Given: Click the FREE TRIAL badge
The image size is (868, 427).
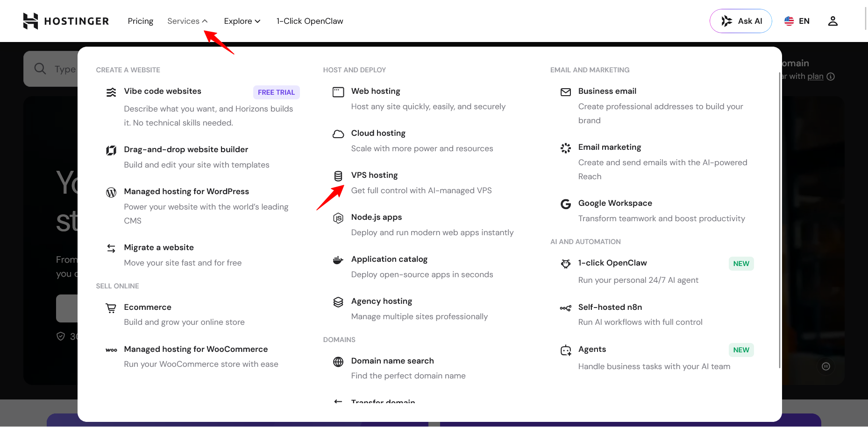Looking at the screenshot, I should click(276, 92).
